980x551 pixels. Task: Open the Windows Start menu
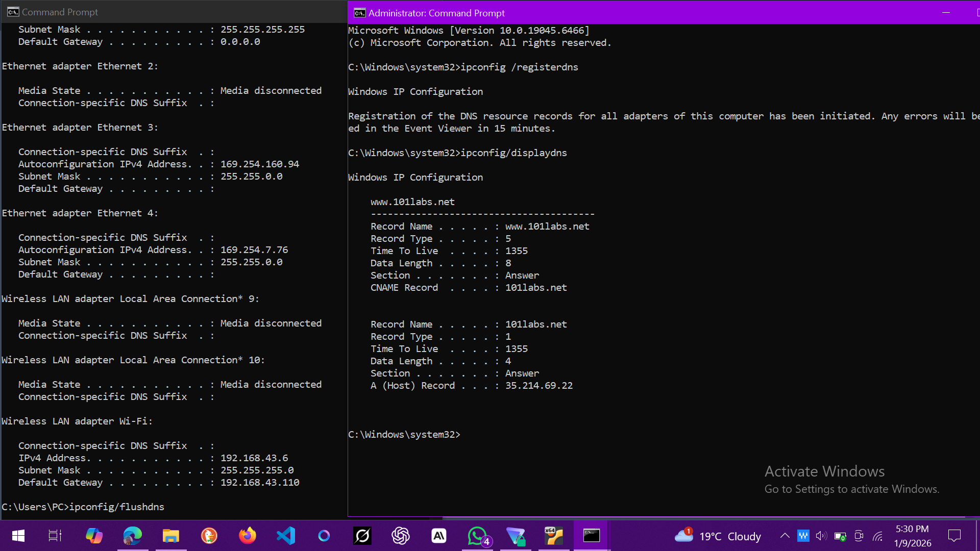click(18, 536)
